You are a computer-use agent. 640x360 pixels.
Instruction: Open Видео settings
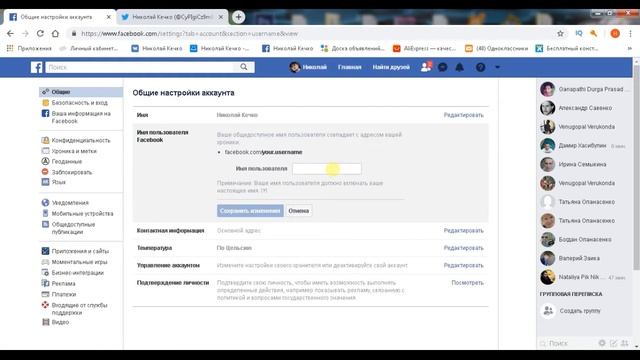click(60, 322)
